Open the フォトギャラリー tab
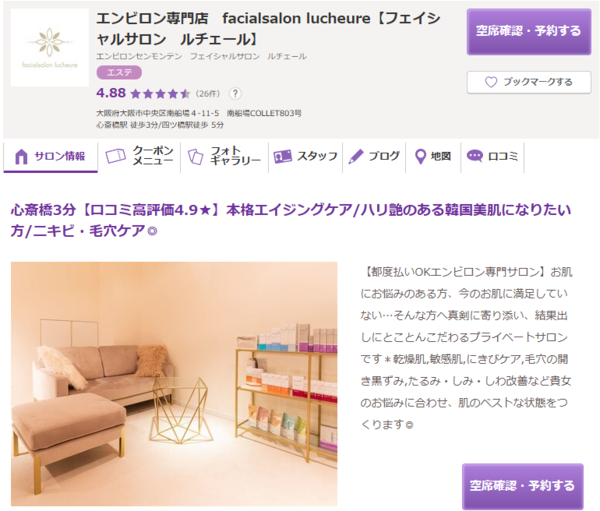Viewport: 600px width, 511px height. (x=225, y=157)
